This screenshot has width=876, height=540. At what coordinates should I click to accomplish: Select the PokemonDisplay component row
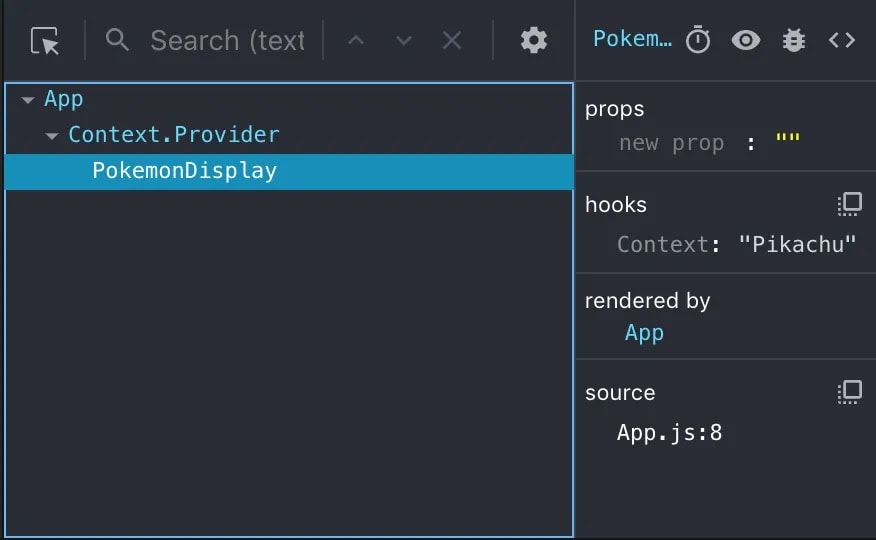click(289, 171)
